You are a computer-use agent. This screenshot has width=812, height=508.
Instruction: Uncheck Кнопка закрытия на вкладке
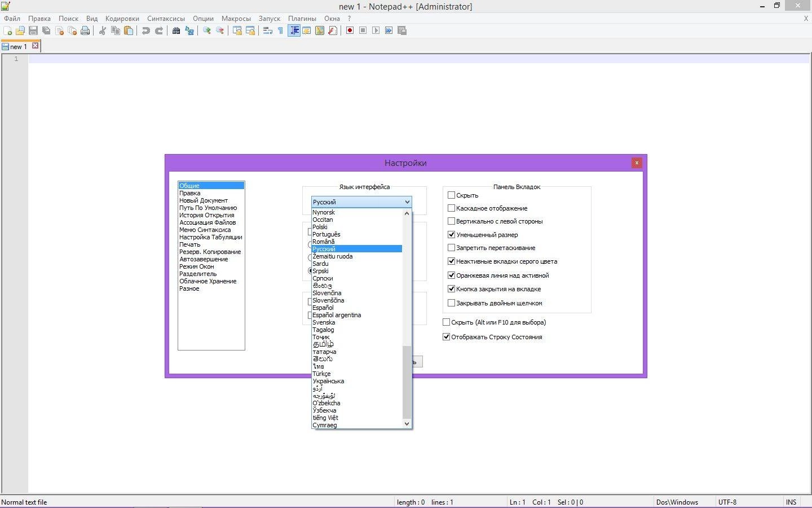(451, 288)
